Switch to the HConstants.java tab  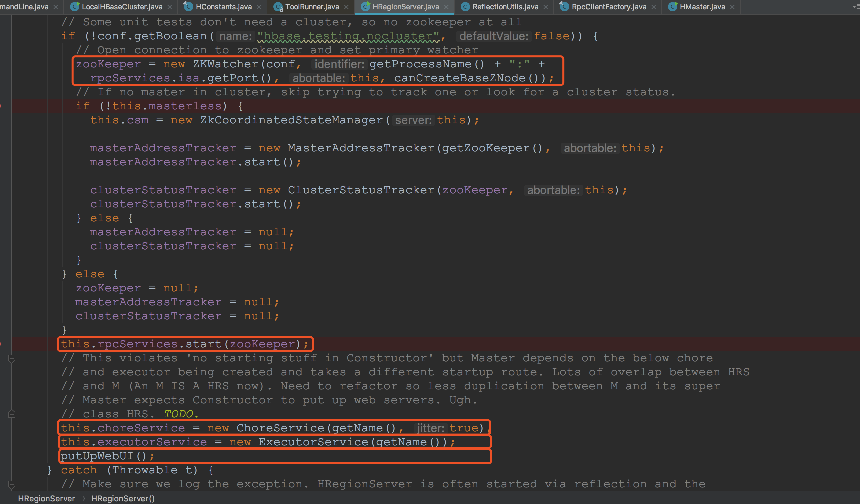224,6
